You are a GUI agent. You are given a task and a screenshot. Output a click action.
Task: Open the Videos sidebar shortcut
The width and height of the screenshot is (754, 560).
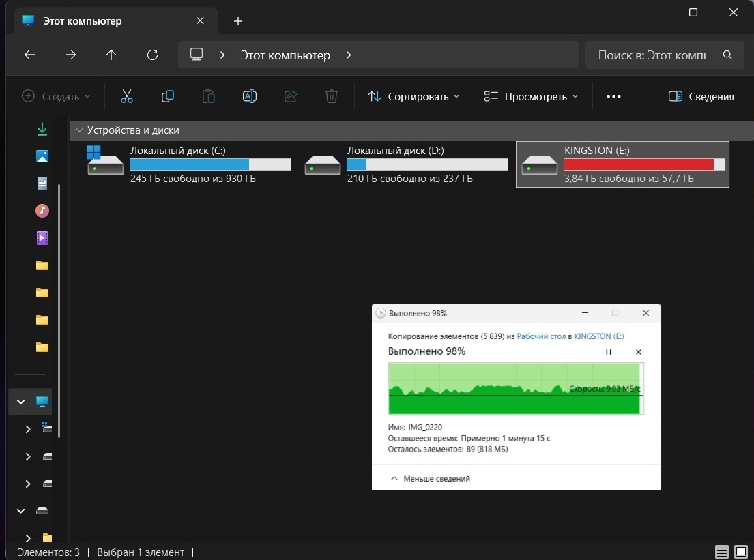pyautogui.click(x=42, y=238)
